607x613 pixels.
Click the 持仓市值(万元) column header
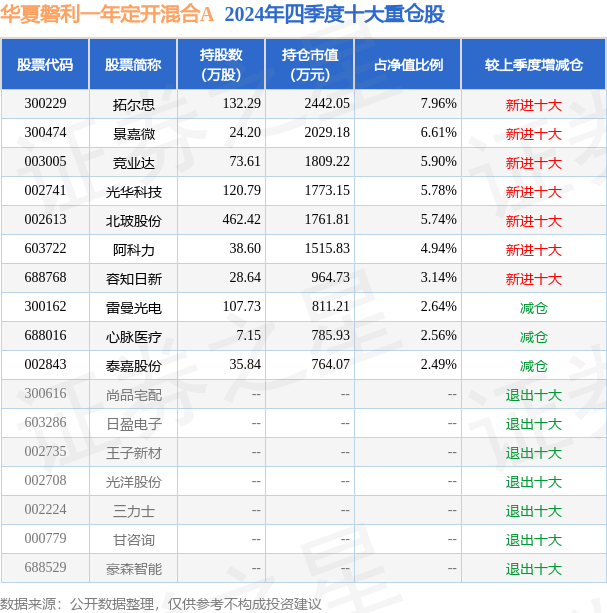point(310,65)
